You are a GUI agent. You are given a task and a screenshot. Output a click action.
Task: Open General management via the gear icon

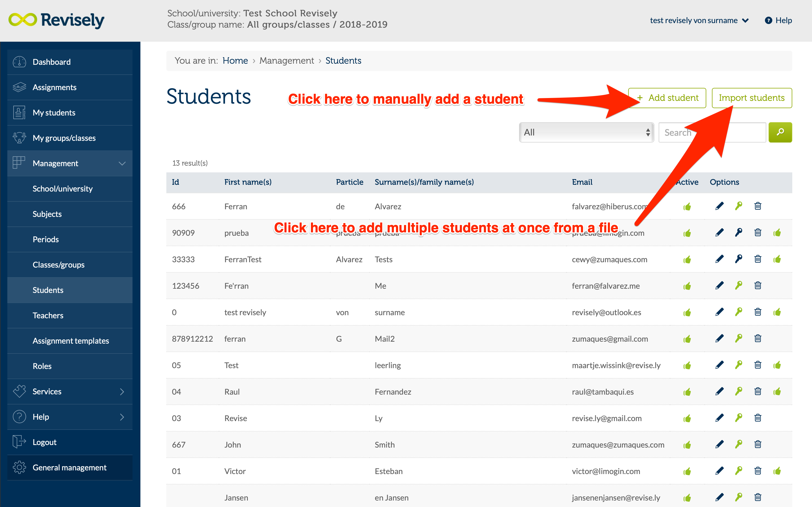(19, 468)
